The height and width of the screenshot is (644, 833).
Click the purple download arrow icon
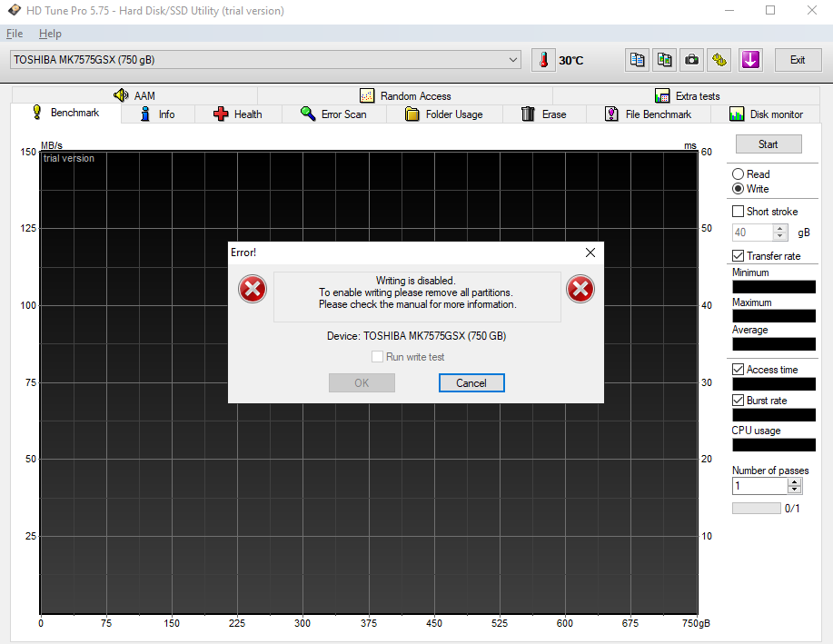tap(750, 60)
